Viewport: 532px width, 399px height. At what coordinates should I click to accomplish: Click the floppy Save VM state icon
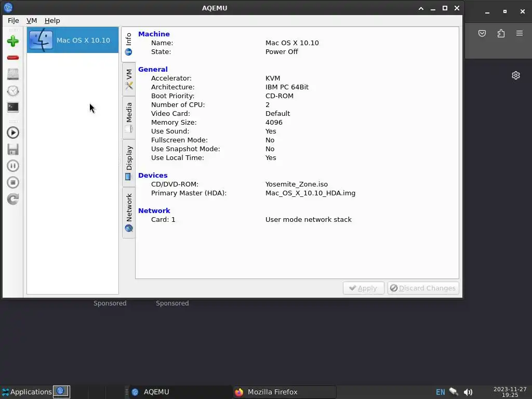click(x=13, y=149)
